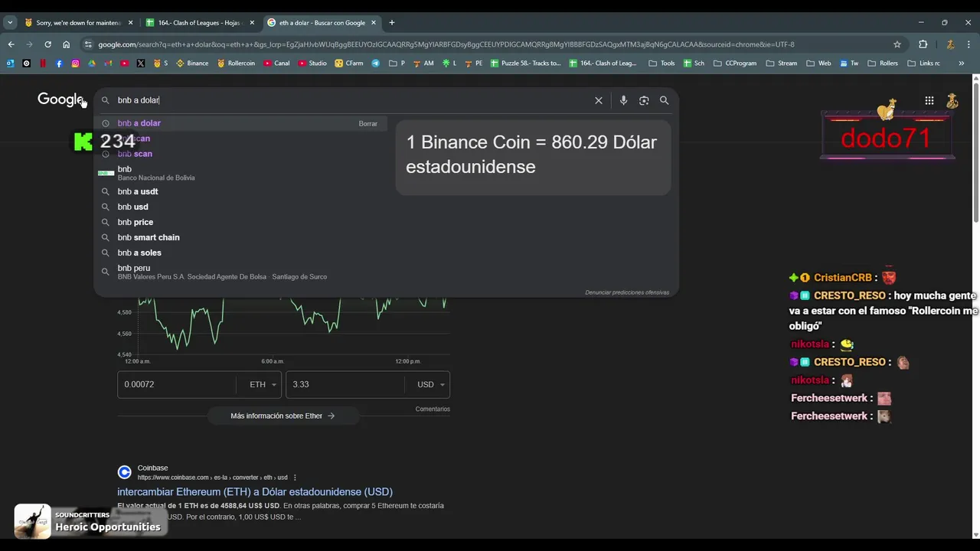
Task: Clear the search box with the X icon
Action: [x=599, y=100]
